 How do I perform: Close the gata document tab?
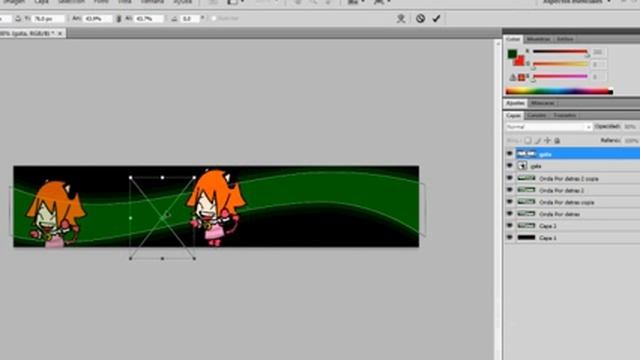tap(60, 33)
